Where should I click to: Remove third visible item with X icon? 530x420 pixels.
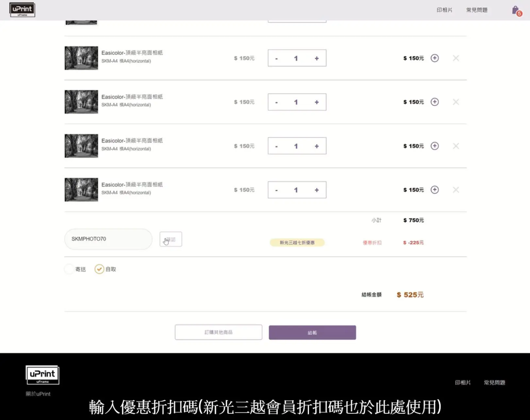pyautogui.click(x=456, y=146)
